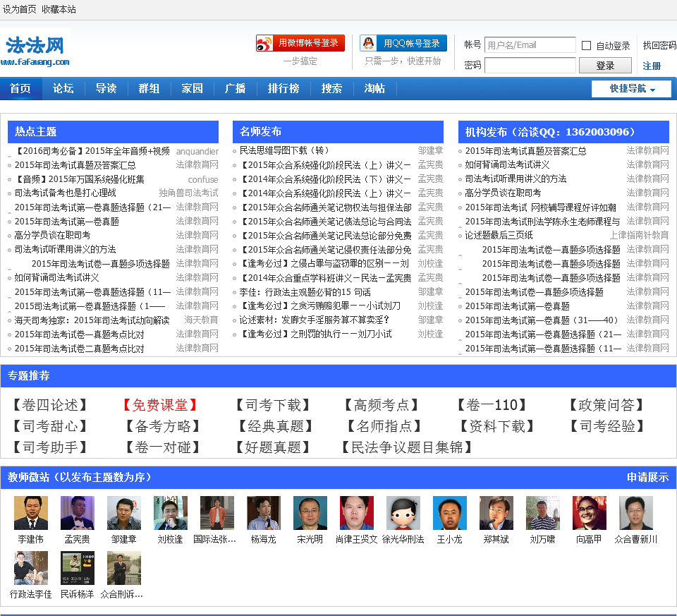
Task: Open 孟宪贵 teacher avatar
Action: coord(78,513)
